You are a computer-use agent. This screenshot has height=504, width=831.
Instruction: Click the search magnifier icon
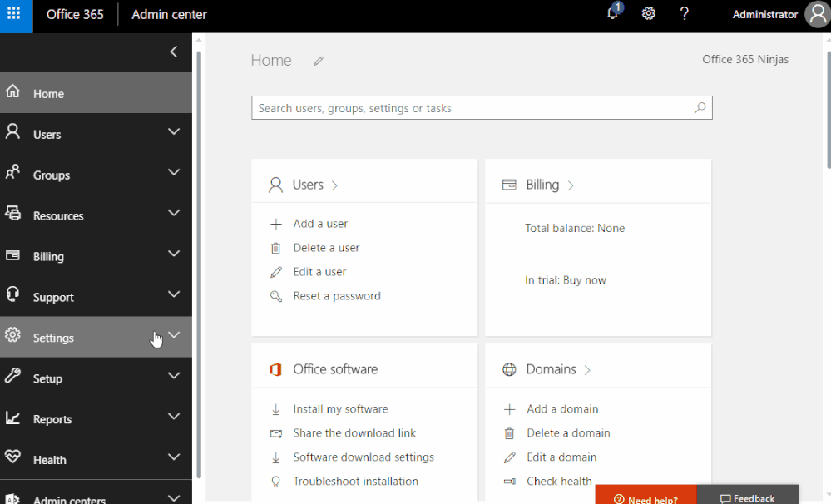pos(700,108)
